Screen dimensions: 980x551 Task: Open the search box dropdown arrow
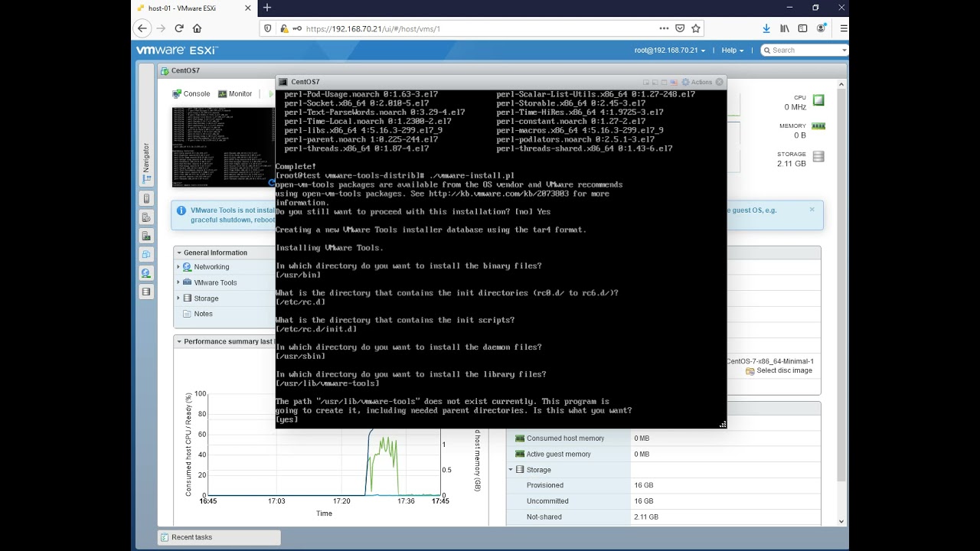844,51
